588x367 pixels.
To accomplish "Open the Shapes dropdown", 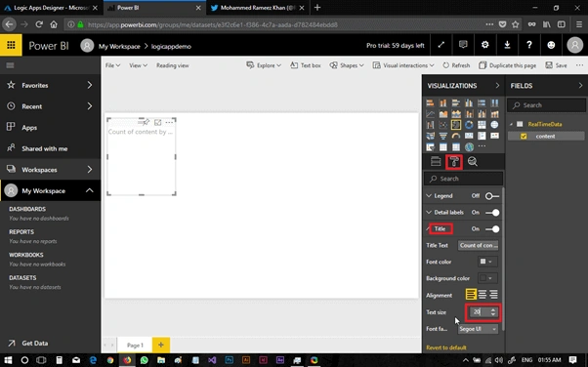I will tap(347, 65).
